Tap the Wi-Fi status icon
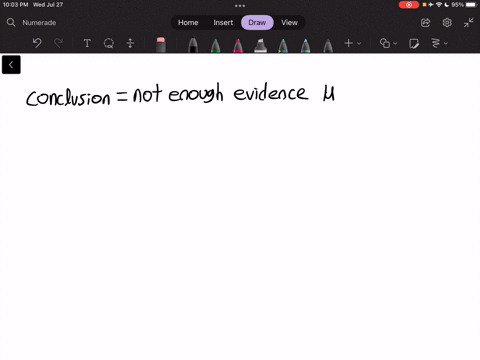Image resolution: width=480 pixels, height=360 pixels. point(439,5)
